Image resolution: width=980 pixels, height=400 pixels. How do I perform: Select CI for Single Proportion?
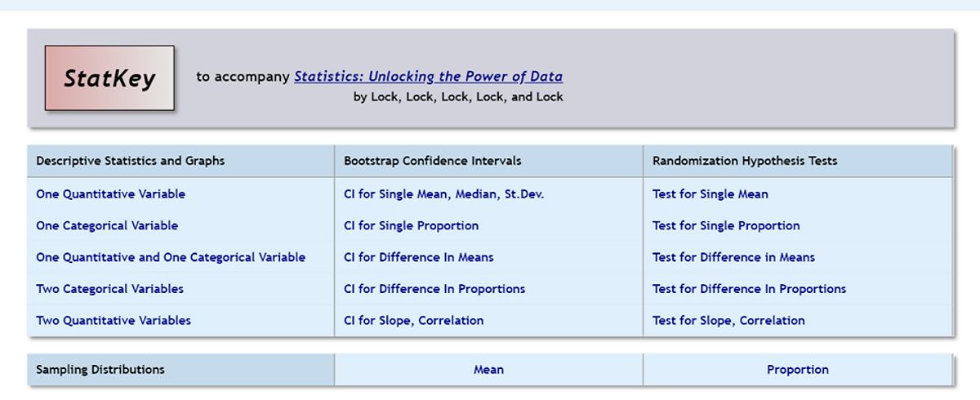[411, 225]
